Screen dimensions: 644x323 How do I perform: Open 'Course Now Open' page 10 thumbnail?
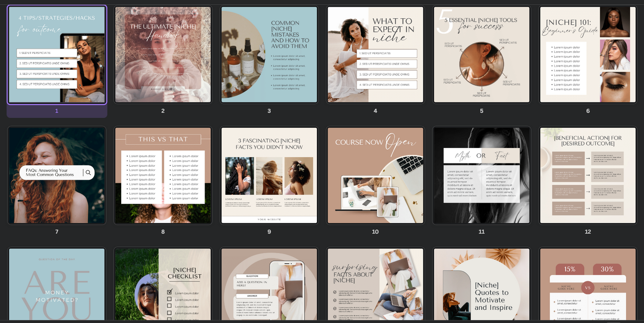tap(375, 176)
